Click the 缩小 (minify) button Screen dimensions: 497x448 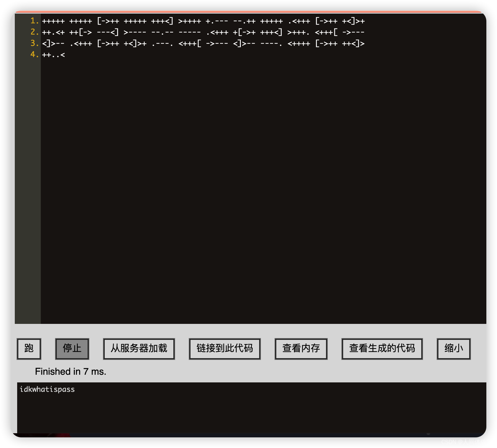[x=454, y=349]
